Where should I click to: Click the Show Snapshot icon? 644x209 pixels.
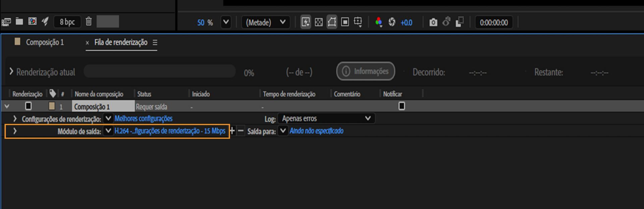pos(446,22)
